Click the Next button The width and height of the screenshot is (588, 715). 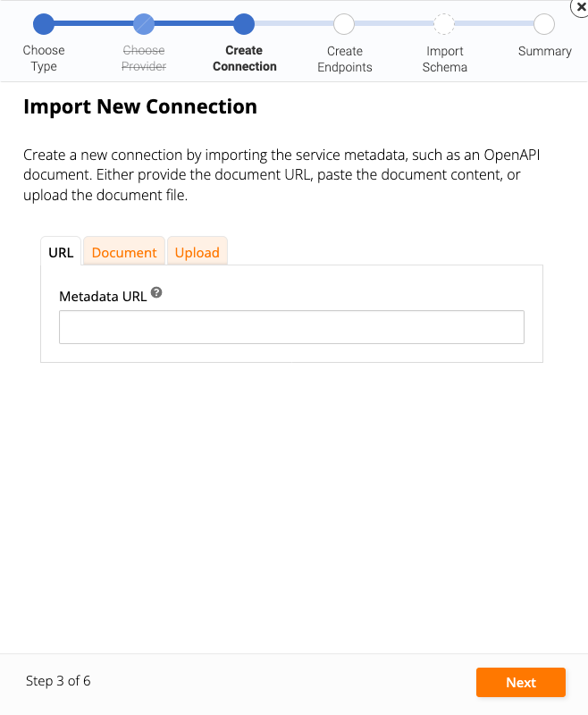click(x=521, y=682)
